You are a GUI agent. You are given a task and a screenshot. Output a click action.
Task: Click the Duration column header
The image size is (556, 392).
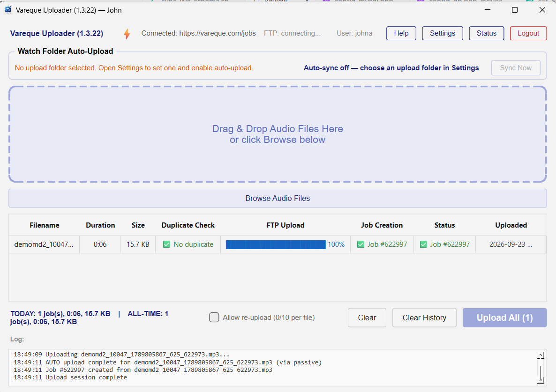click(x=100, y=225)
